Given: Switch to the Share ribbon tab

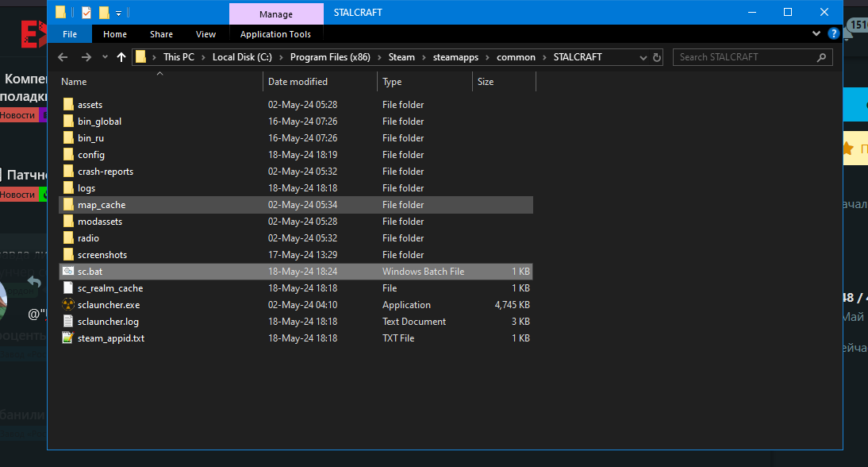Looking at the screenshot, I should pyautogui.click(x=161, y=34).
